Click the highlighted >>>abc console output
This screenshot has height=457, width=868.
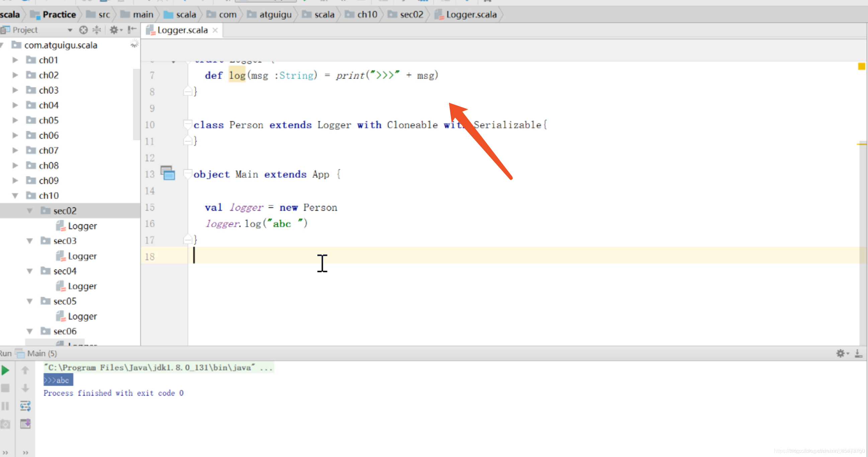pyautogui.click(x=58, y=380)
